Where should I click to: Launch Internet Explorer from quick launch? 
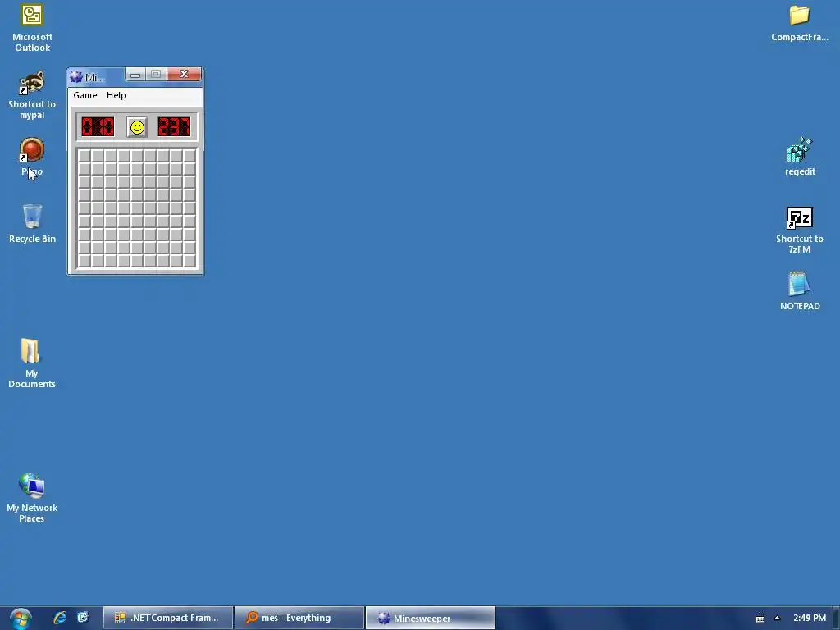(x=60, y=618)
